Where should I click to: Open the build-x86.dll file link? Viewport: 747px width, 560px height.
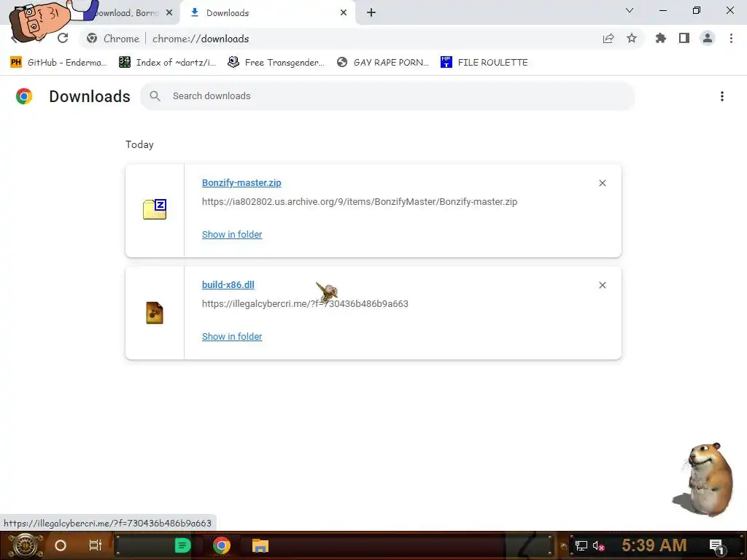(x=228, y=285)
